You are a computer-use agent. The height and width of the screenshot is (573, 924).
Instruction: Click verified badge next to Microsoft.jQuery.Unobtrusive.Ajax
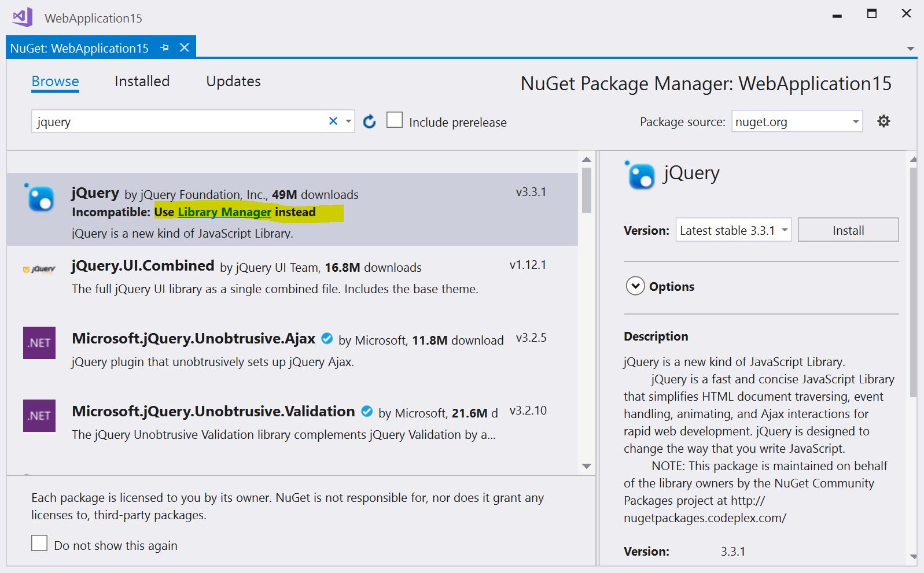327,338
